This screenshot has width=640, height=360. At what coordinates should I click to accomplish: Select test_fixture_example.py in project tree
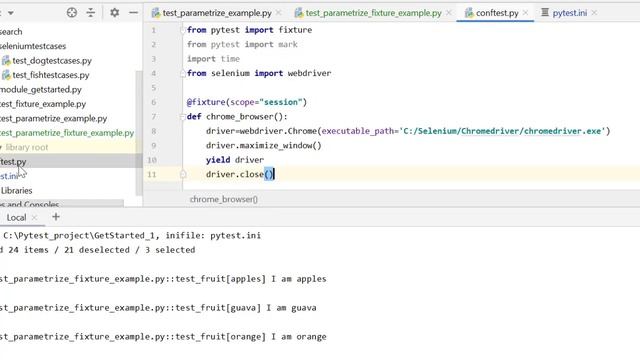pos(43,104)
